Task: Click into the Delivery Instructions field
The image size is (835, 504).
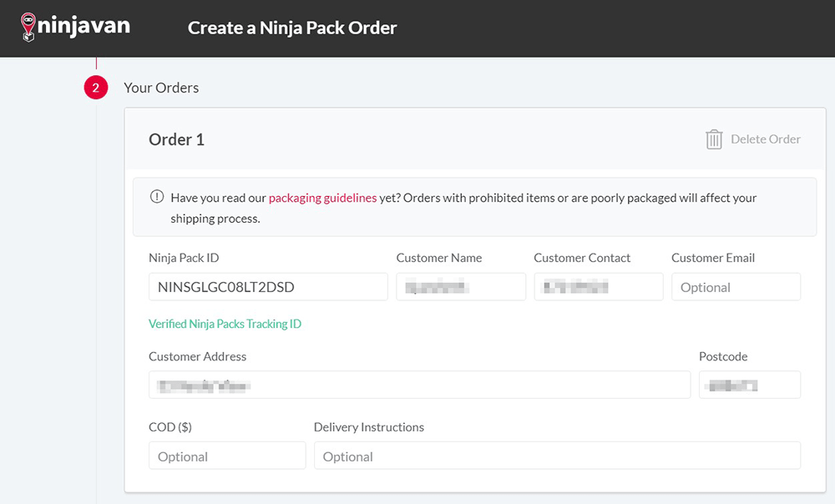Action: (557, 456)
